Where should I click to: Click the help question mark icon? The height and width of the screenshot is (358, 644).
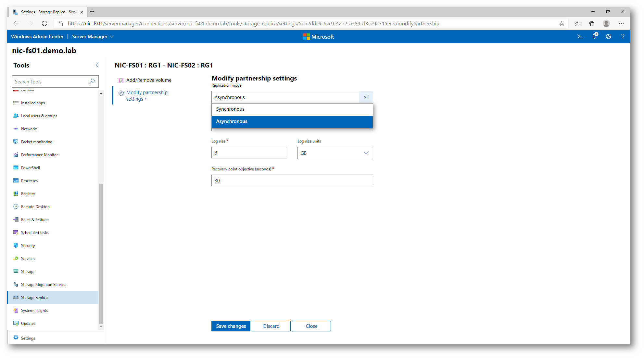623,36
